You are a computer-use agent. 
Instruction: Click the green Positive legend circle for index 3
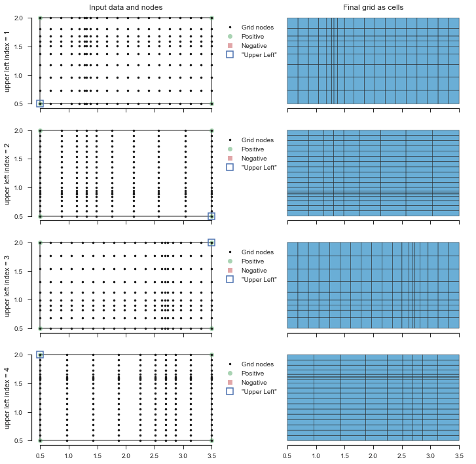pyautogui.click(x=230, y=261)
